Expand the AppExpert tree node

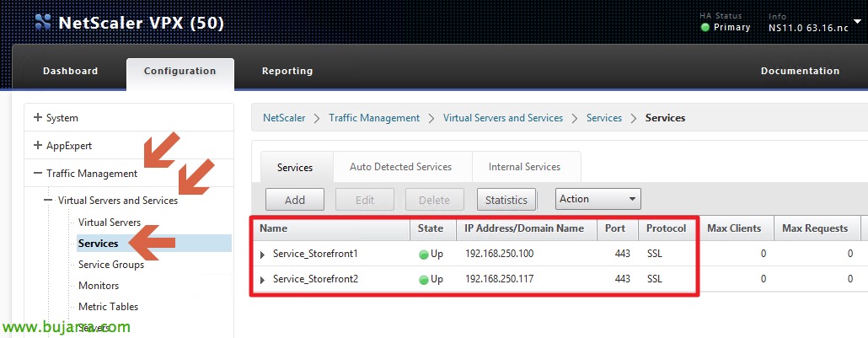(x=38, y=145)
